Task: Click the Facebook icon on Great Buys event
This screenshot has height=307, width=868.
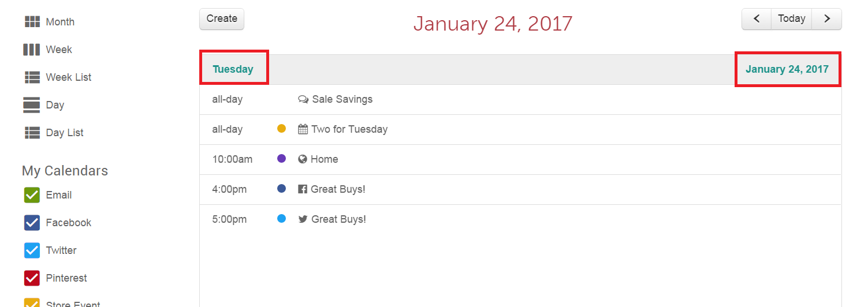Action: click(x=303, y=189)
